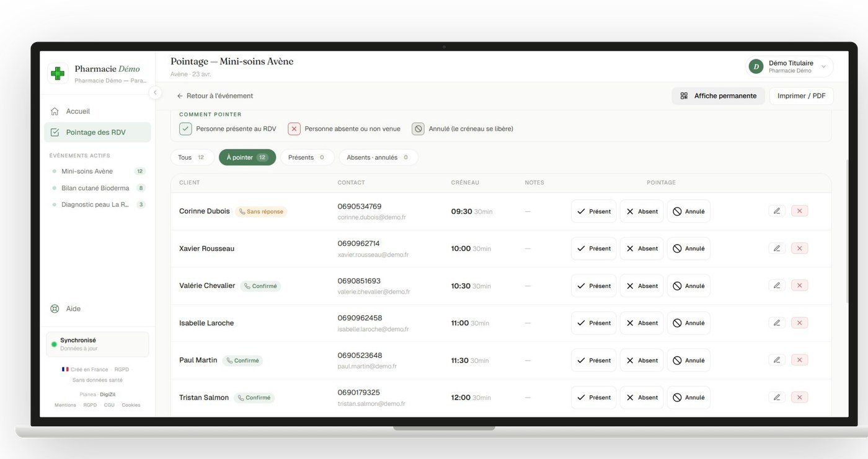Image resolution: width=868 pixels, height=459 pixels.
Task: Switch to the Présents filter tab
Action: pyautogui.click(x=306, y=157)
